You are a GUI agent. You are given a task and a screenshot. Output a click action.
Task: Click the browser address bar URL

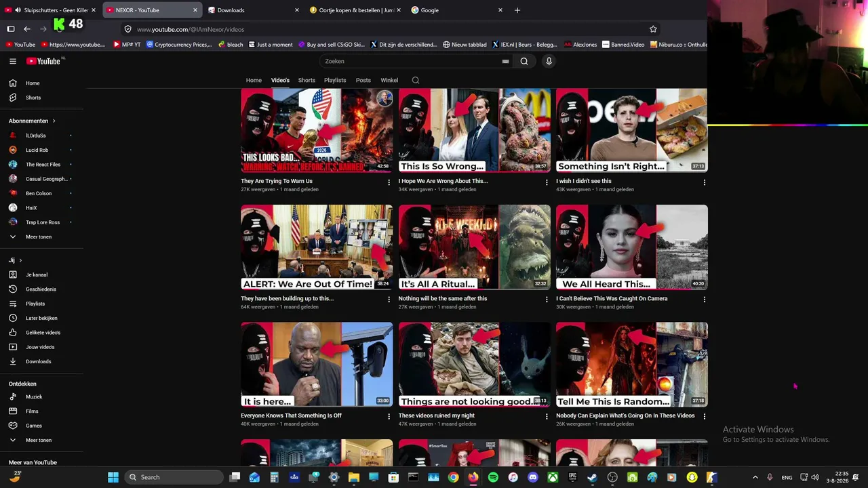click(191, 29)
